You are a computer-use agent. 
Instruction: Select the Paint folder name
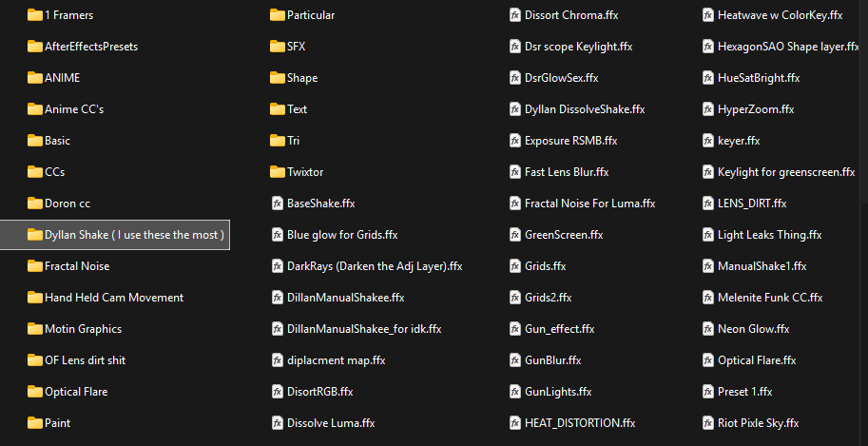58,423
